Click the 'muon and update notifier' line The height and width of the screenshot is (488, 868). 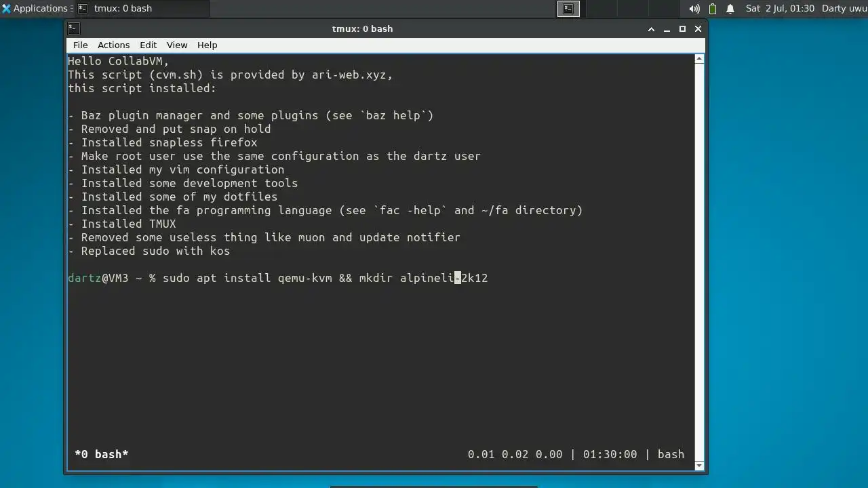coord(264,237)
